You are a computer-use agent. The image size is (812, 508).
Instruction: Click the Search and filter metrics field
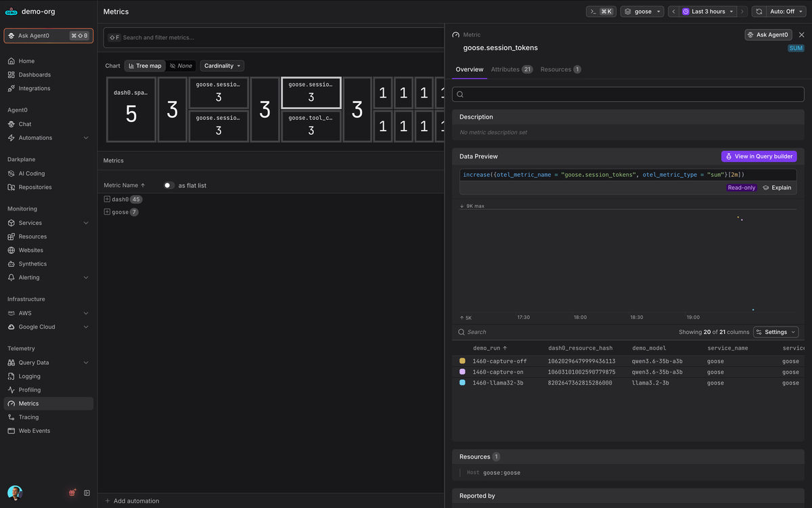274,38
